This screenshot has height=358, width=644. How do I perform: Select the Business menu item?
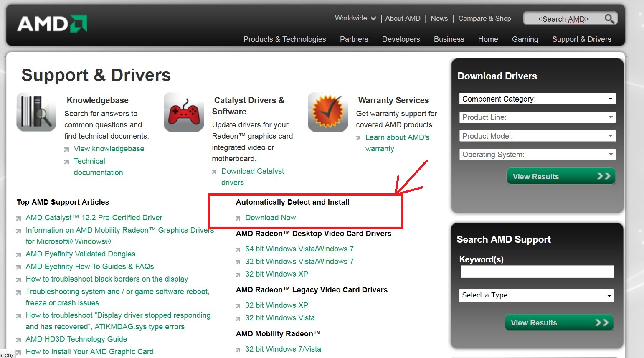(x=449, y=39)
